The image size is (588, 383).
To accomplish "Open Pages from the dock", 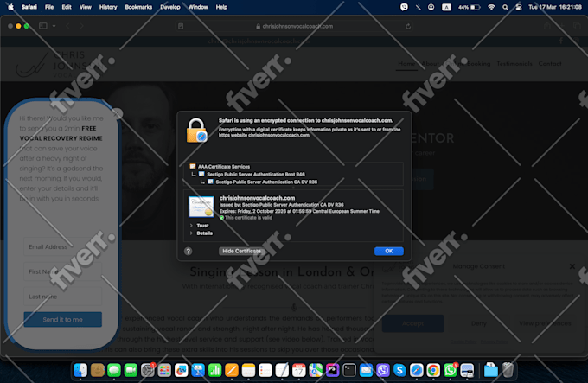I will point(232,370).
